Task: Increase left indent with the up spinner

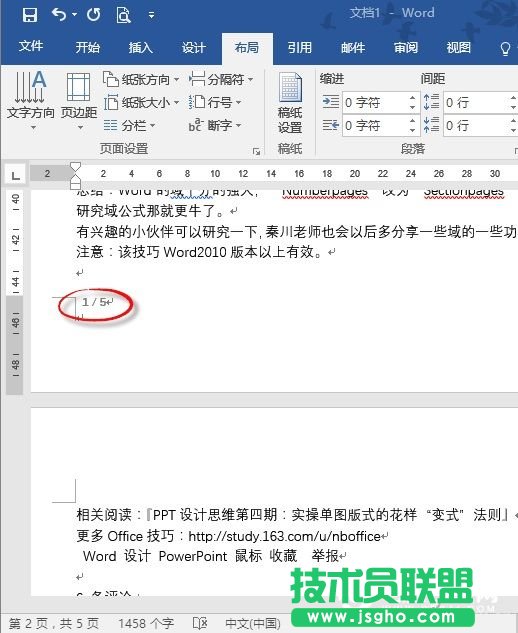Action: coord(412,98)
